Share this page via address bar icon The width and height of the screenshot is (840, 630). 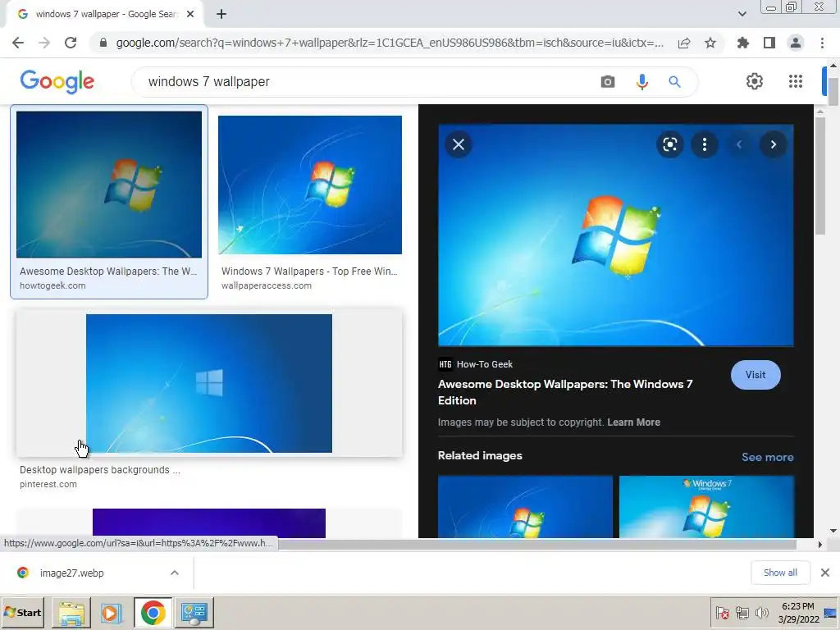(x=684, y=43)
